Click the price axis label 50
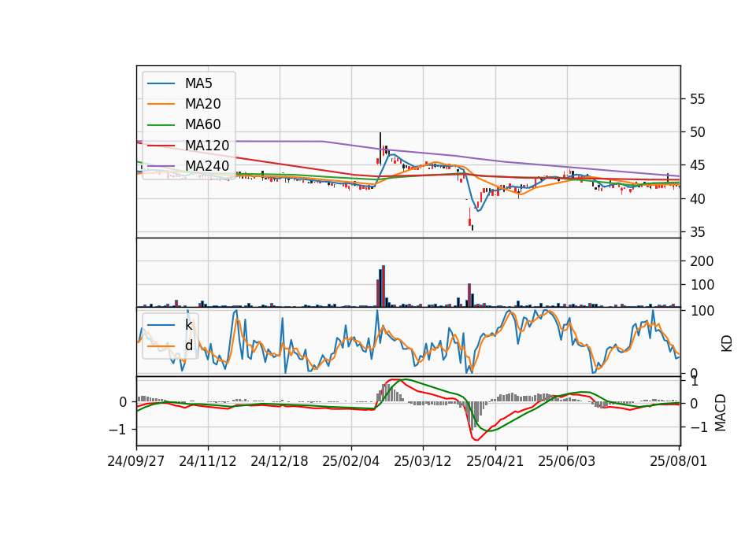Screen dimensions: 756x543 point(697,132)
